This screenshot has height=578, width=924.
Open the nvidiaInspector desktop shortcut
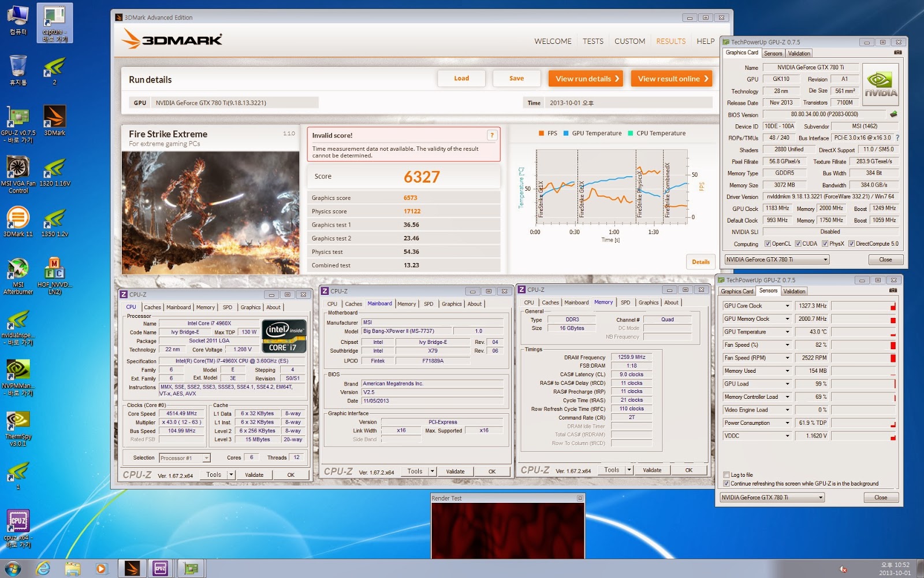18,327
